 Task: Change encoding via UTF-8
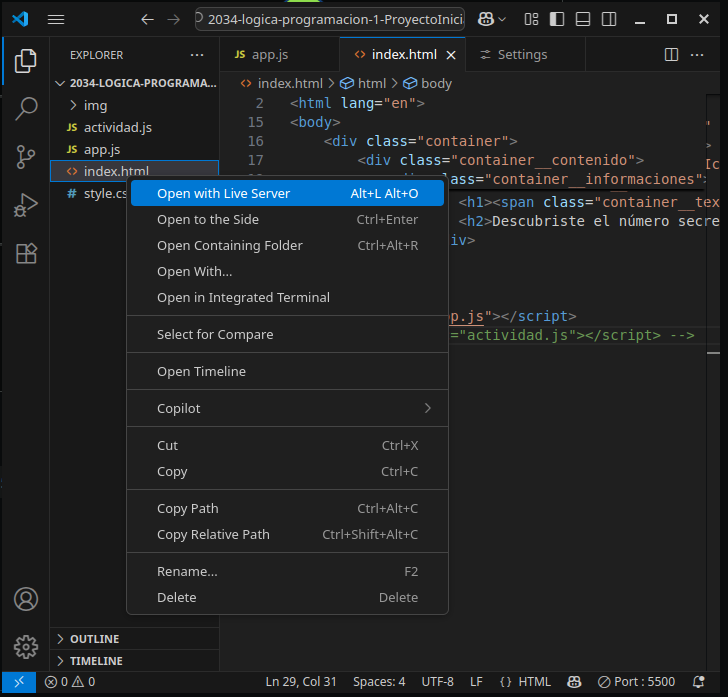click(x=437, y=682)
